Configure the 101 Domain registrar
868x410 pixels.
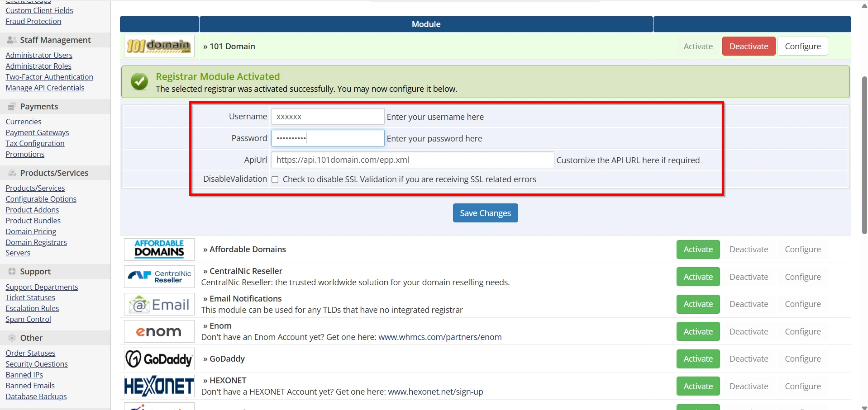tap(802, 46)
